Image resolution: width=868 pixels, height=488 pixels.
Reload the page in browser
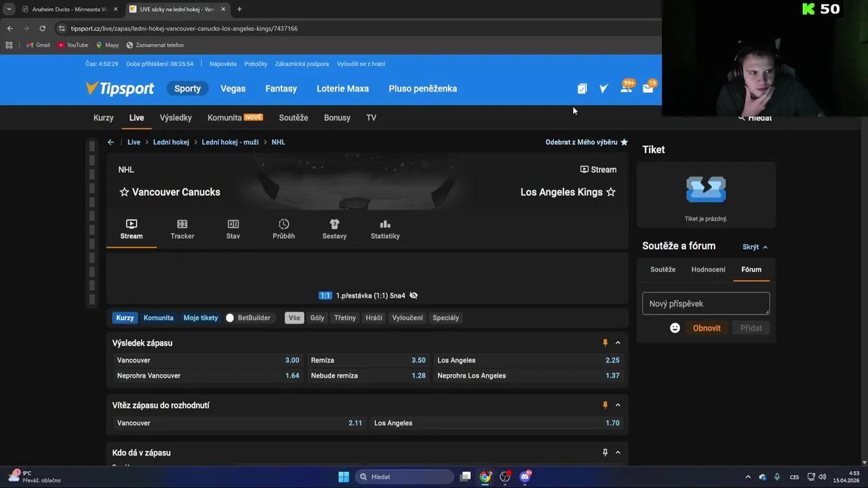click(x=42, y=28)
